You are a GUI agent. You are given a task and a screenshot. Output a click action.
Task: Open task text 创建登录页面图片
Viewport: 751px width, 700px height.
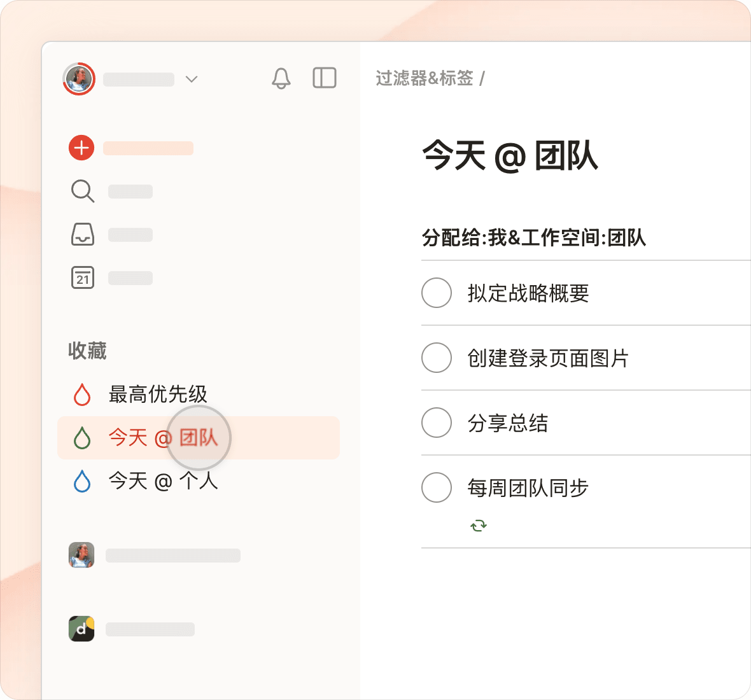pos(548,358)
